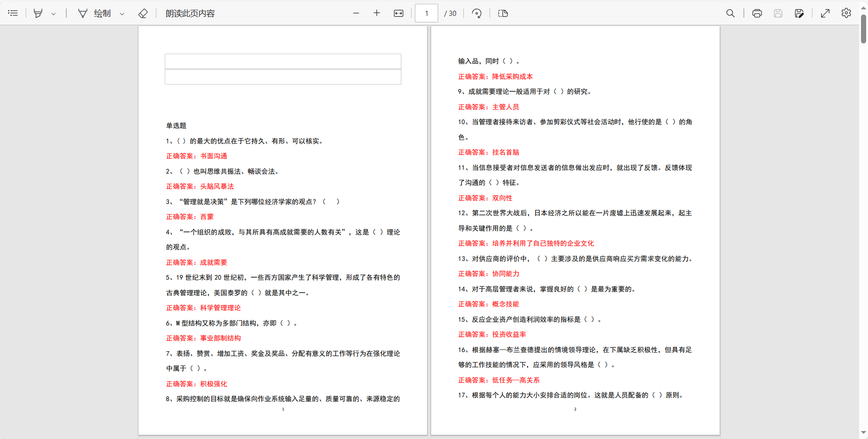
Task: Zoom in with the plus icon
Action: coord(377,13)
